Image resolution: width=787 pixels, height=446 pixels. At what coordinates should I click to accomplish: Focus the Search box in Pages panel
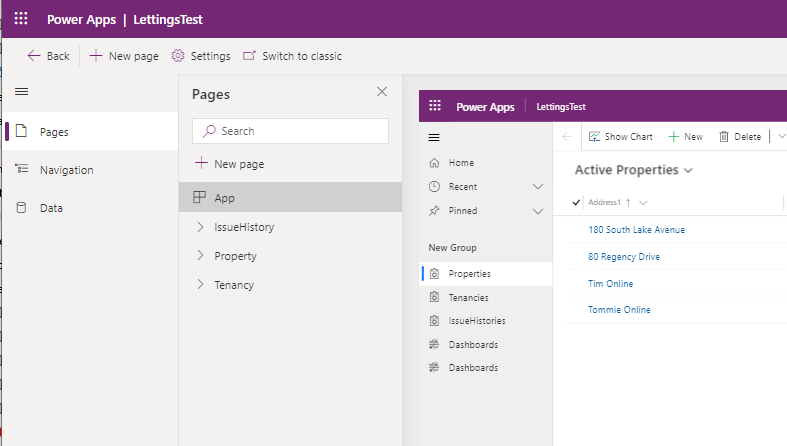tap(290, 131)
